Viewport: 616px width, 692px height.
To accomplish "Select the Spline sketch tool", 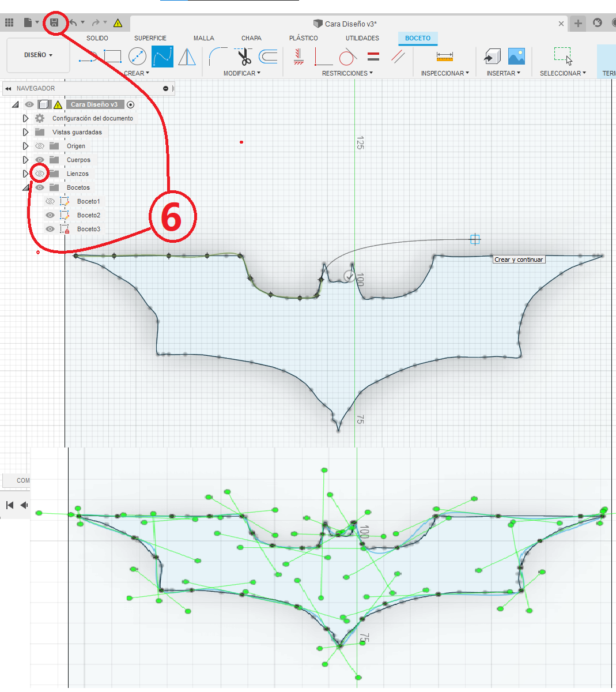I will point(162,57).
